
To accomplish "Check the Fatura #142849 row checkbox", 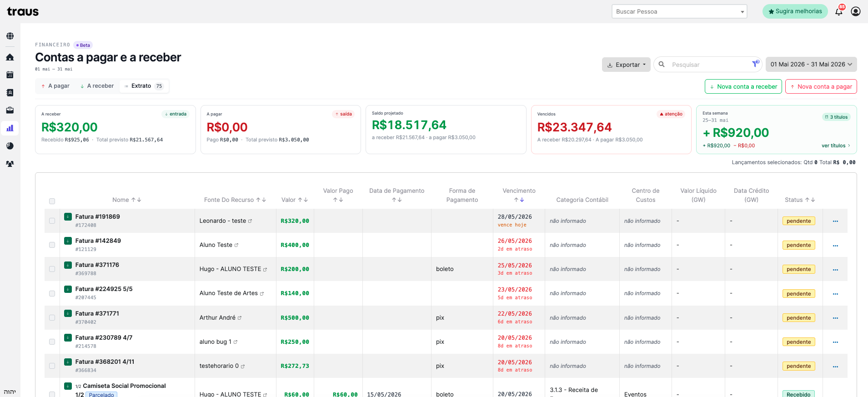I will 52,245.
